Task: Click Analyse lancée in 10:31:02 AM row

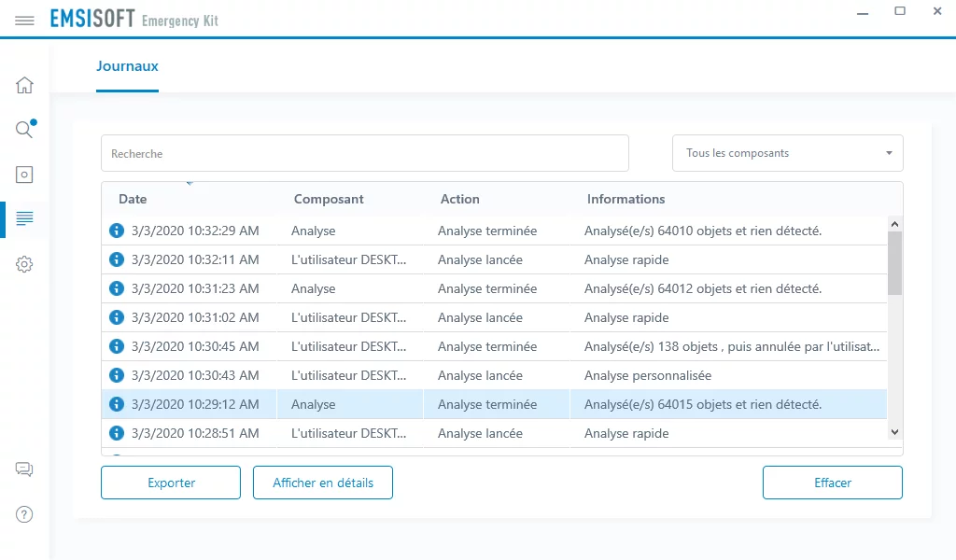Action: point(480,317)
